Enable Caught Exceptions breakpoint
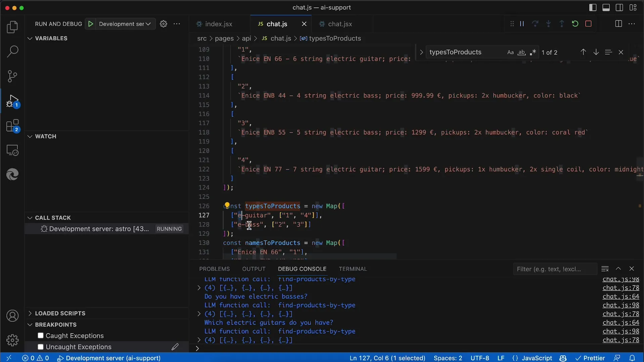Viewport: 644px width, 362px height. [41, 335]
